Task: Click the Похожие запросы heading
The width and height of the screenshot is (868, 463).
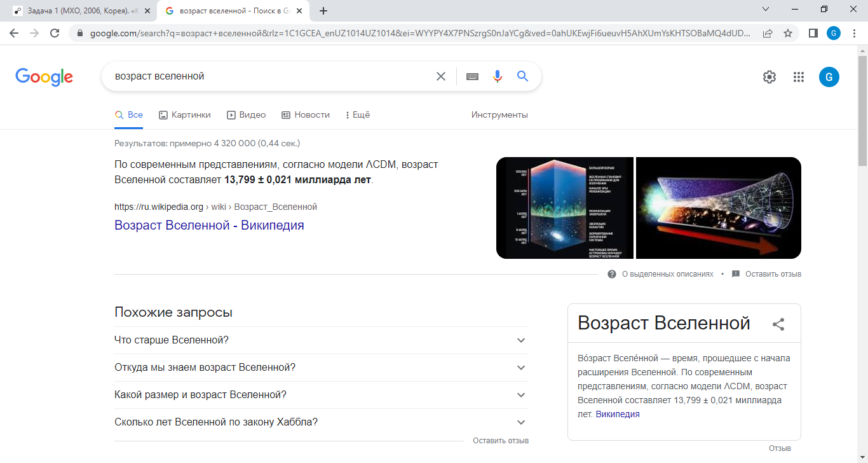Action: coord(173,312)
